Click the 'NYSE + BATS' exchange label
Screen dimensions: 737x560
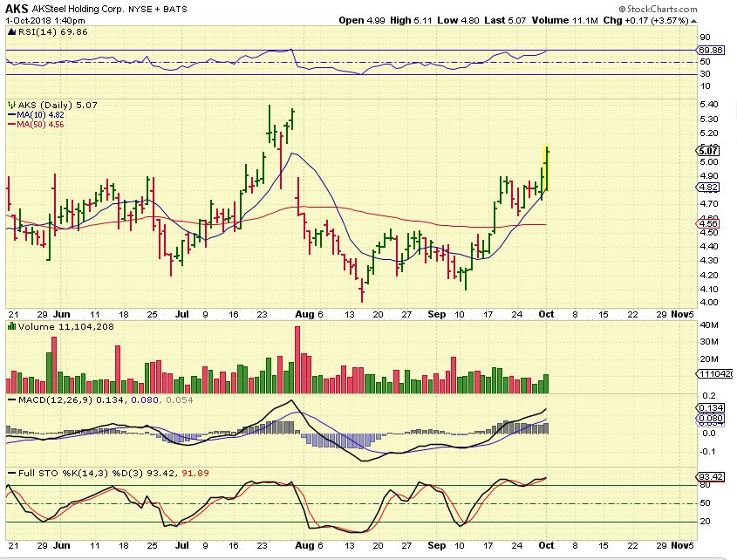click(158, 9)
